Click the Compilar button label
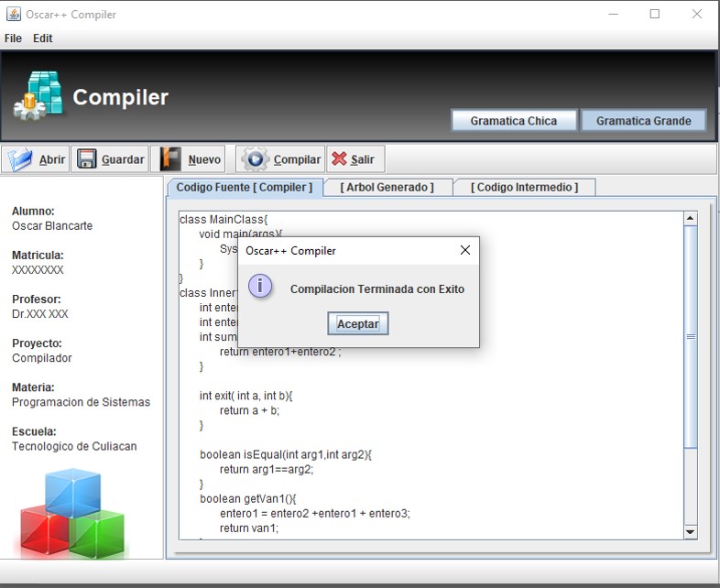The image size is (720, 588). [297, 159]
